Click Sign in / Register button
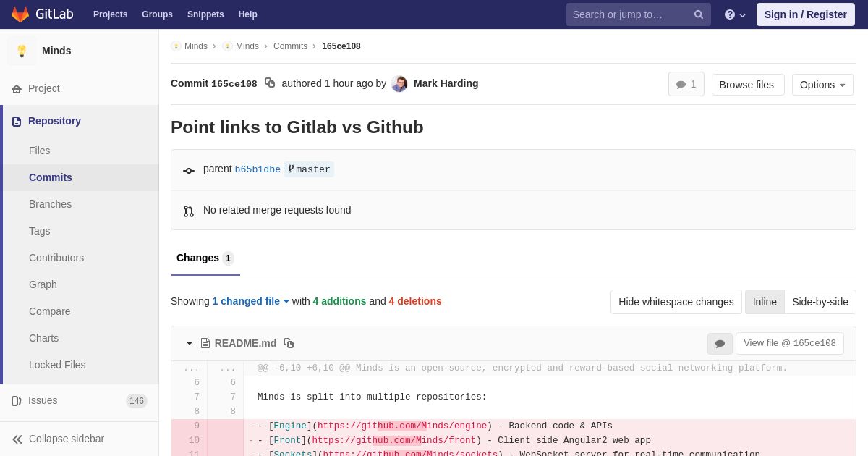Viewport: 868px width, 456px height. [806, 14]
